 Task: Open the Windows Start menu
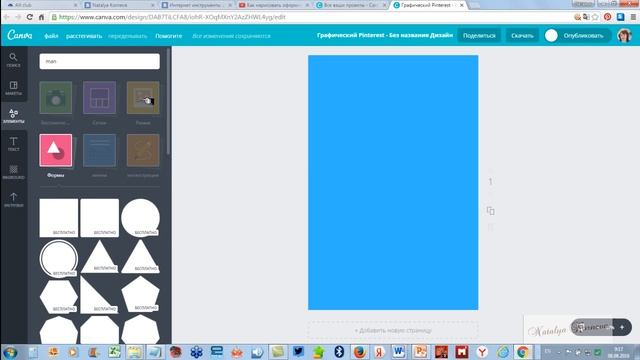point(10,352)
